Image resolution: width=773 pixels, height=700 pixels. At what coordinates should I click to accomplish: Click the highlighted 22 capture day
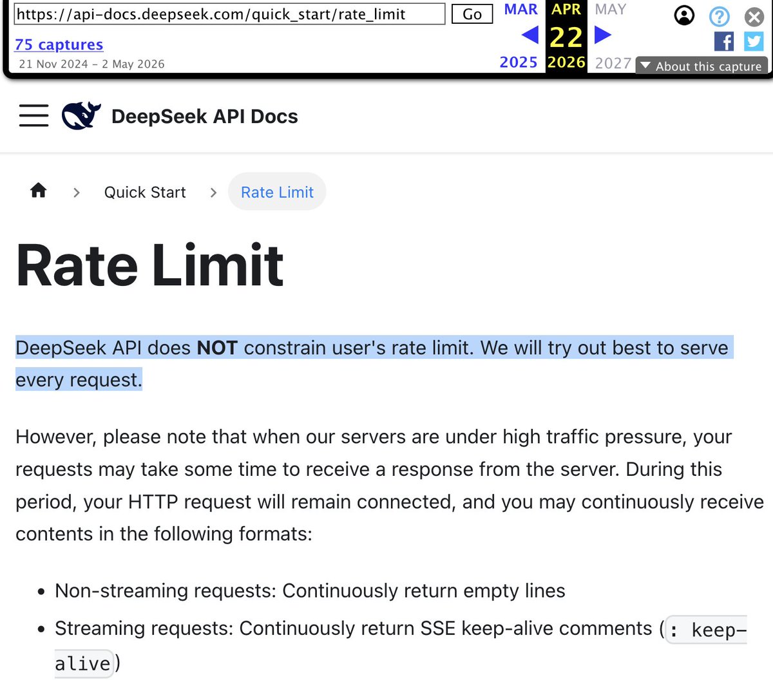click(566, 37)
